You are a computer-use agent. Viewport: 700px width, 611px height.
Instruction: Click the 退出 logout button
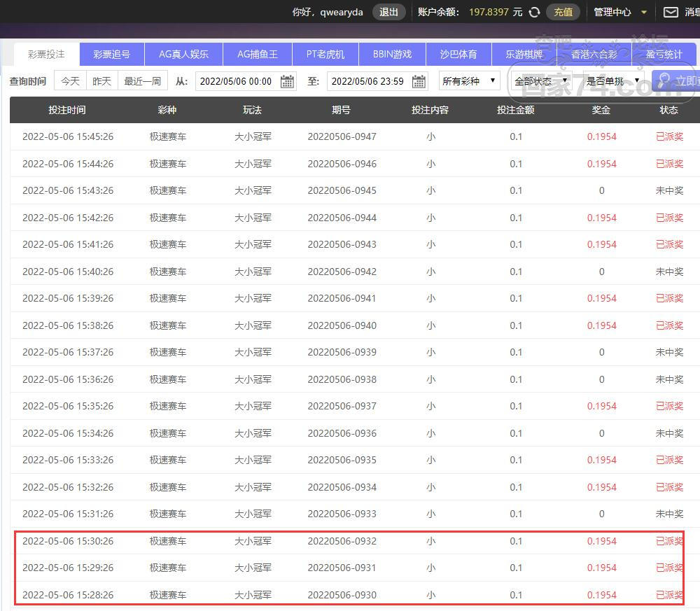click(388, 12)
